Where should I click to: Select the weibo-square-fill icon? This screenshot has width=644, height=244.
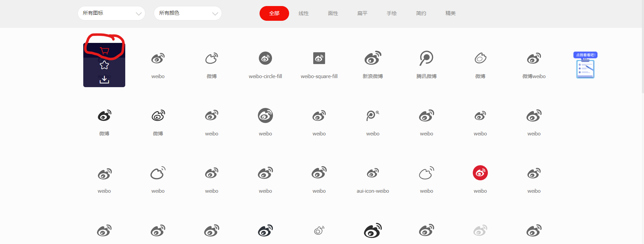coord(319,58)
